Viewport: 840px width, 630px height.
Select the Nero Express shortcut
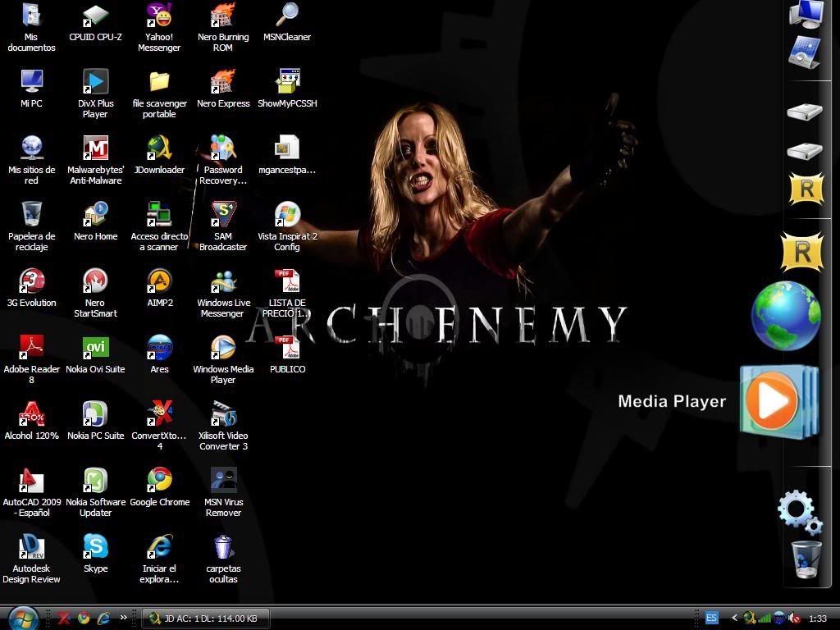[x=223, y=89]
